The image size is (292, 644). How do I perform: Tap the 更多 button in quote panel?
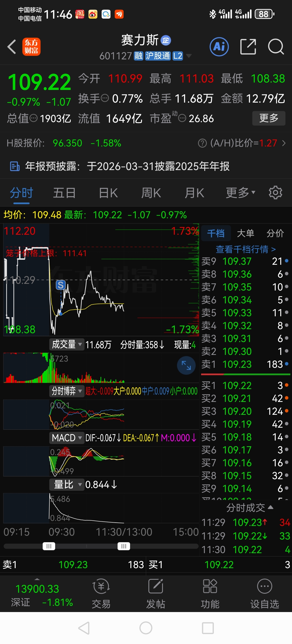(x=269, y=118)
